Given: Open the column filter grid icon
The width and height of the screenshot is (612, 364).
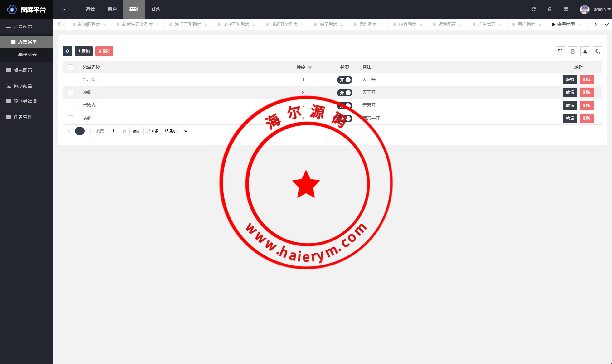Looking at the screenshot, I should pyautogui.click(x=560, y=51).
